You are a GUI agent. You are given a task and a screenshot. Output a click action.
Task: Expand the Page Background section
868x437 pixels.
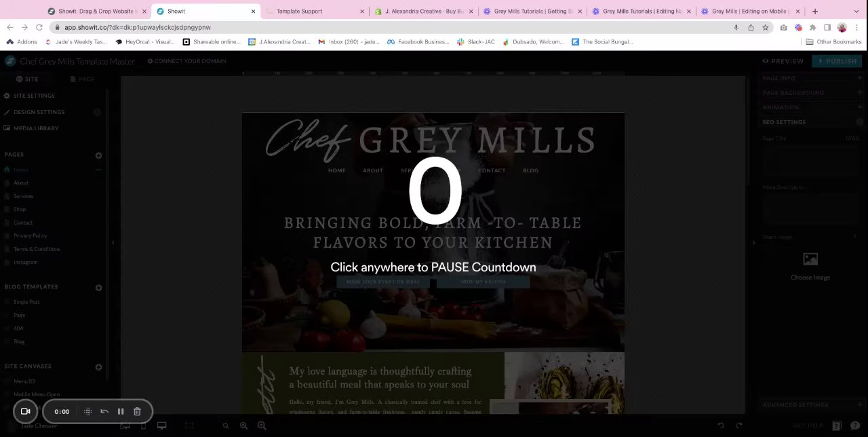click(x=812, y=93)
